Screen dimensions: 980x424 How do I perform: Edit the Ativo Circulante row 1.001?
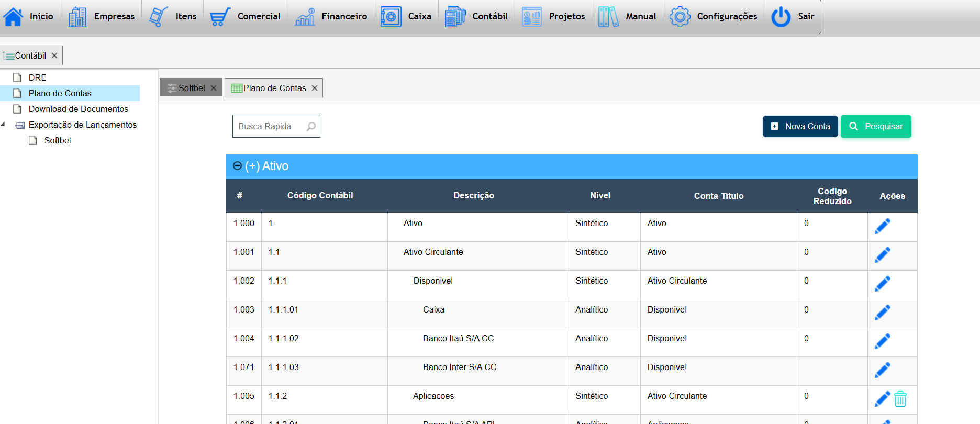tap(883, 255)
